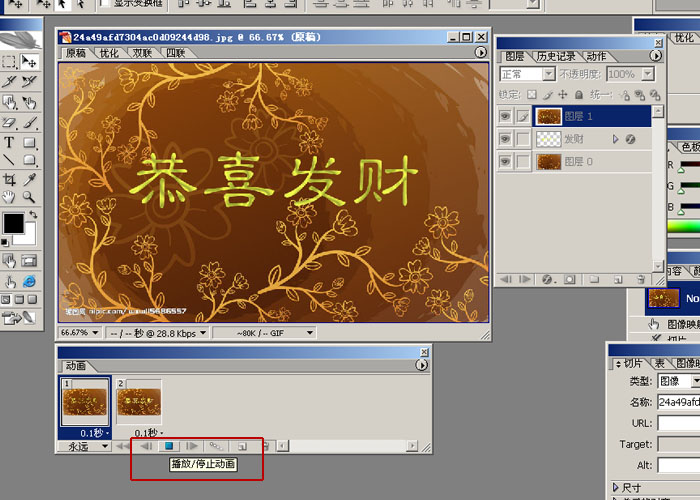Toggle lock position icon
This screenshot has width=700, height=500.
click(562, 95)
